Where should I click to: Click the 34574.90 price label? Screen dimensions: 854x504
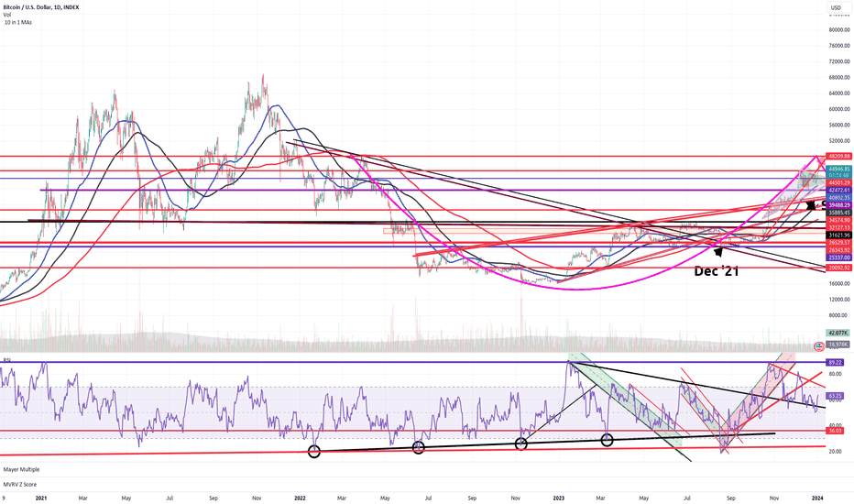coord(838,220)
